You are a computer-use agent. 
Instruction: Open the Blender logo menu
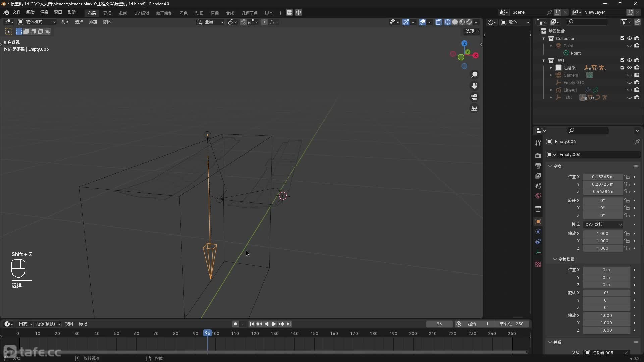click(6, 12)
